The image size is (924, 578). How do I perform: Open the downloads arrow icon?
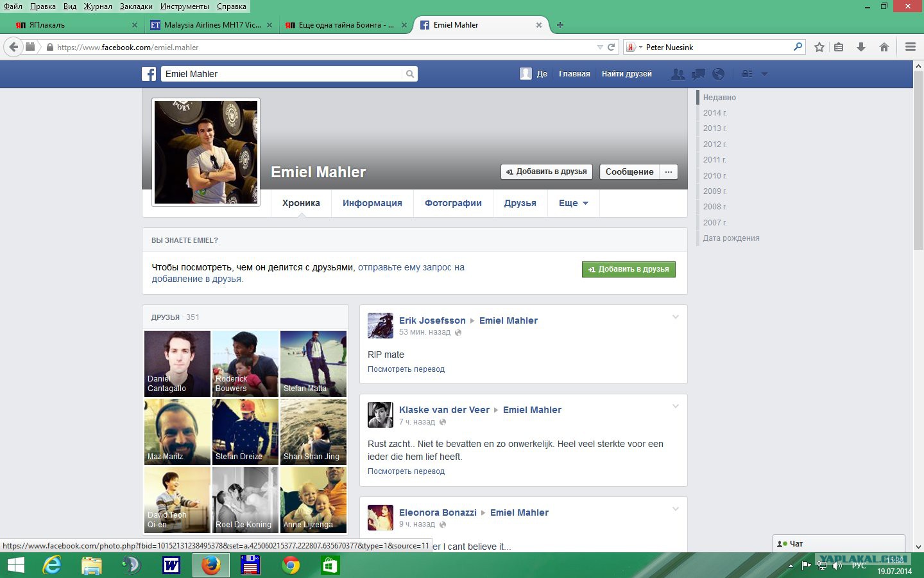click(x=861, y=47)
